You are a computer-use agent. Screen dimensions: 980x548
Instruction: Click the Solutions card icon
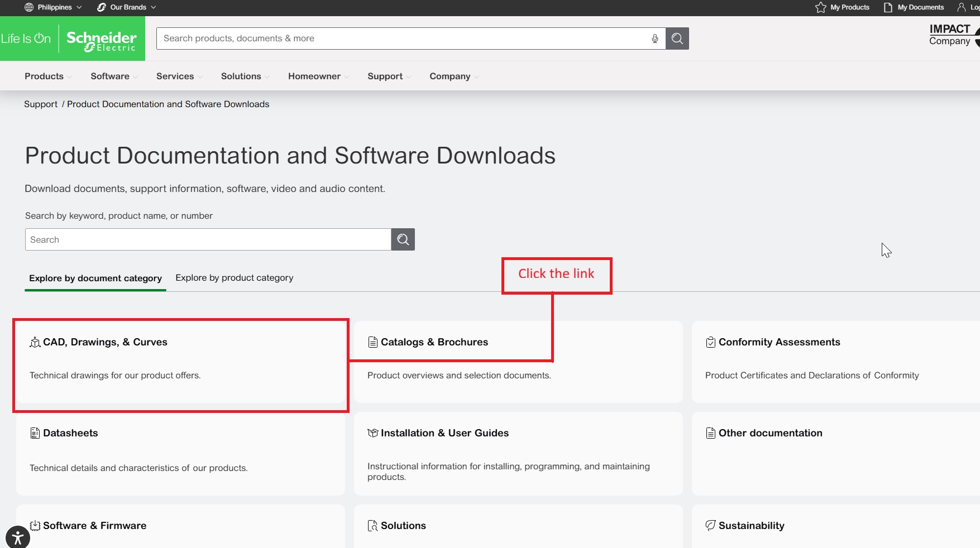373,526
